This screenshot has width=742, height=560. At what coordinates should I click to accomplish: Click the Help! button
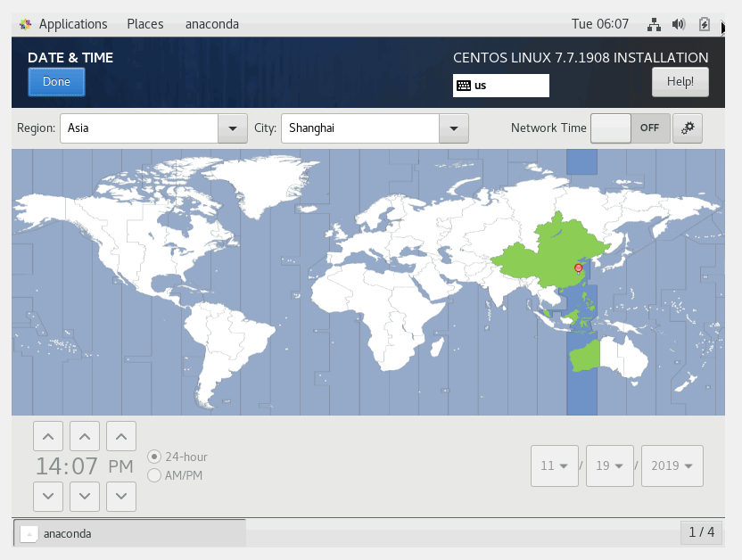[x=680, y=82]
